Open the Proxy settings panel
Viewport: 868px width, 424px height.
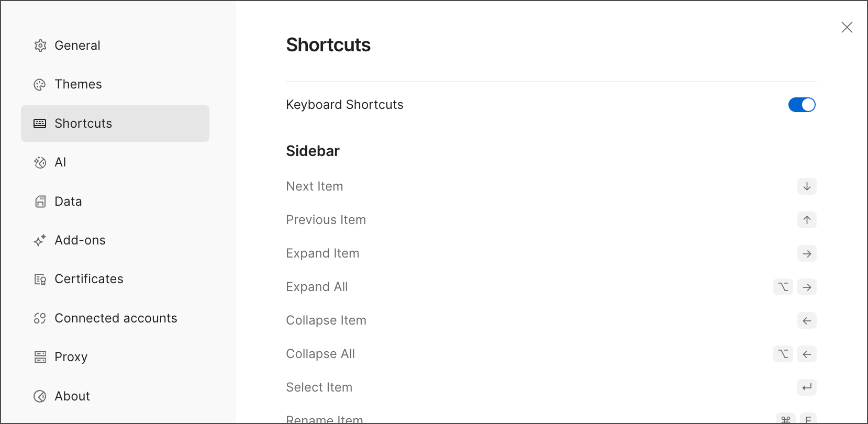71,357
